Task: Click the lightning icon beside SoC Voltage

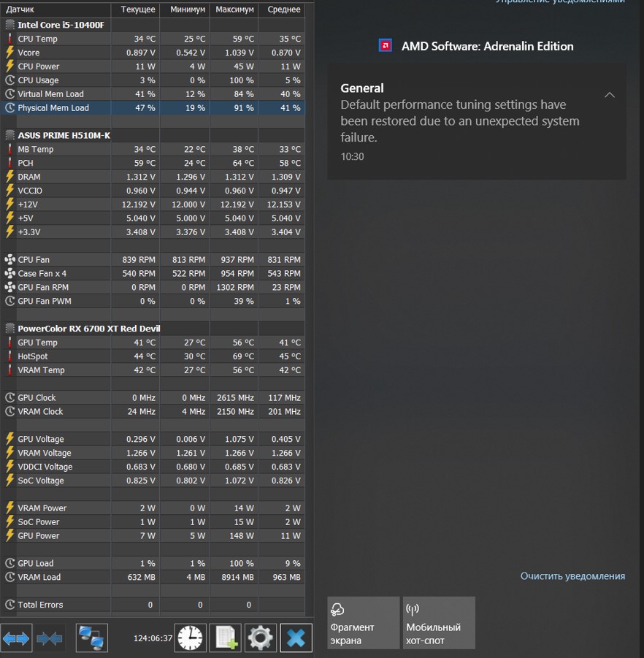Action: (x=9, y=481)
